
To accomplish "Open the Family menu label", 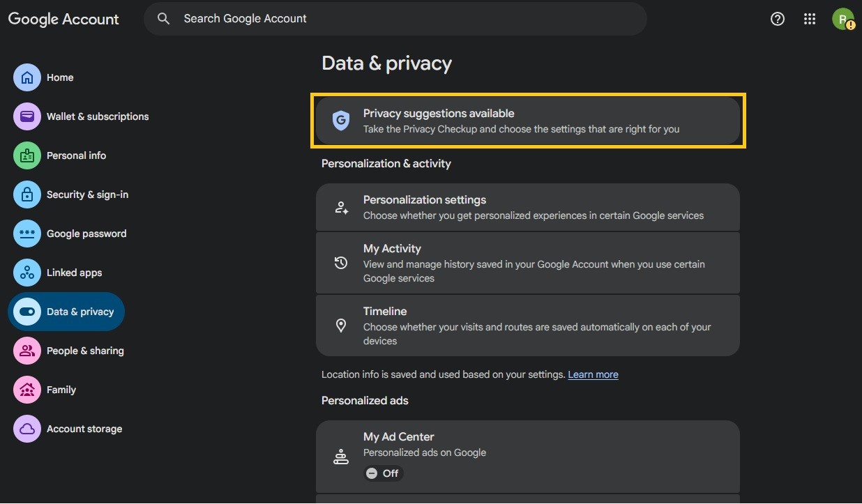I will tap(61, 390).
